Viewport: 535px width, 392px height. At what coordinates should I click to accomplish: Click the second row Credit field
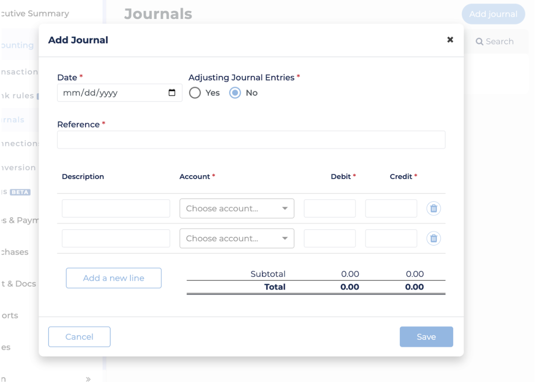(391, 239)
